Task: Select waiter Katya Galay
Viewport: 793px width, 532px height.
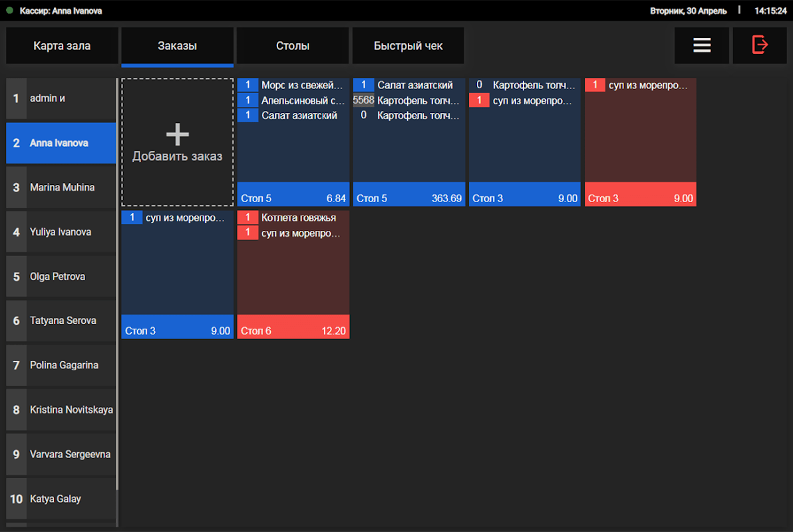Action: 61,499
